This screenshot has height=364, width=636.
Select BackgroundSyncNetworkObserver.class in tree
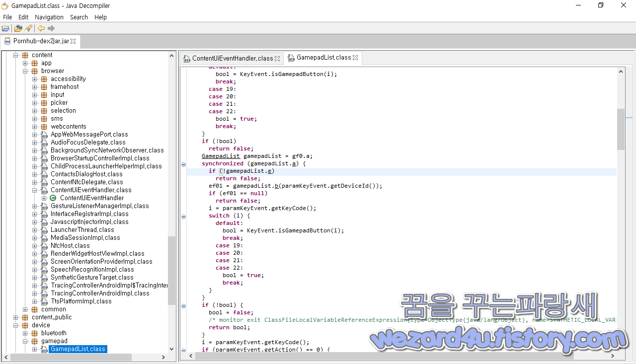[107, 150]
